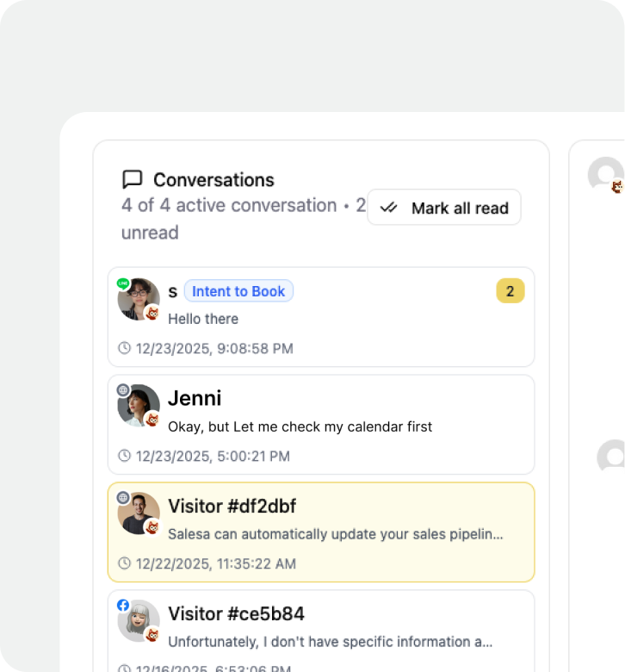Click the Intent to Book tag
Screen dimensions: 625x672
click(238, 291)
